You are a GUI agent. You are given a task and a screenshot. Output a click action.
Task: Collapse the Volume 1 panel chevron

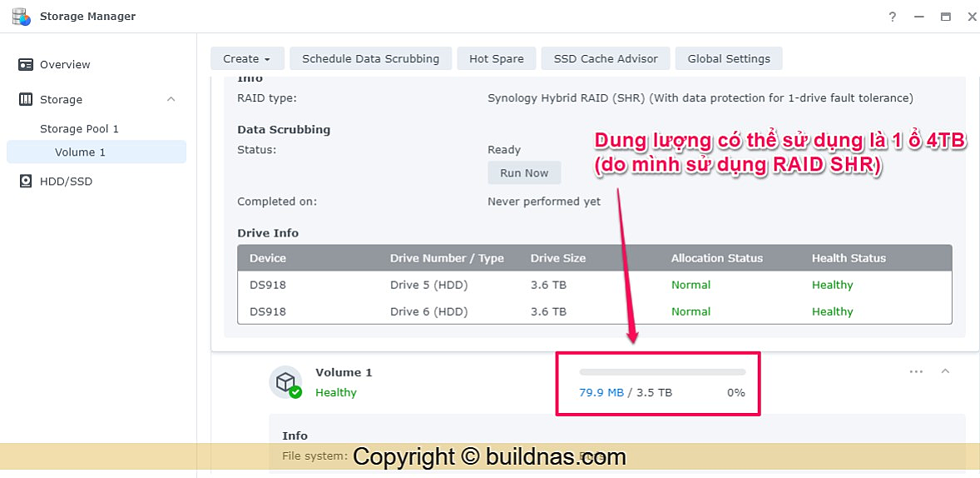click(946, 371)
